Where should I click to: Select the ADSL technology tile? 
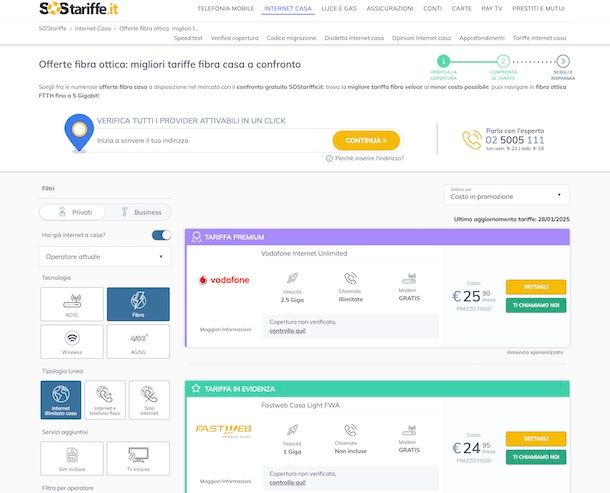(72, 304)
